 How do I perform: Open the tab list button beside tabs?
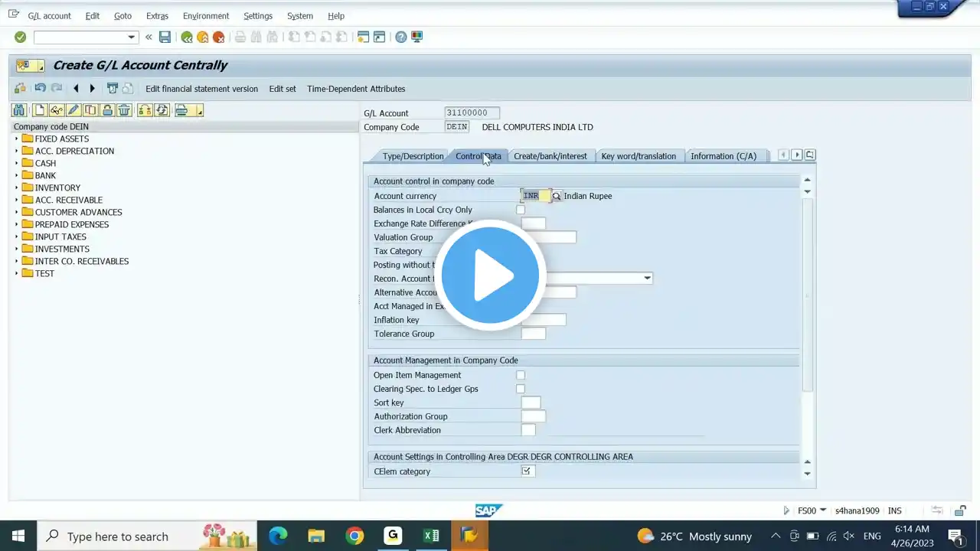point(810,155)
